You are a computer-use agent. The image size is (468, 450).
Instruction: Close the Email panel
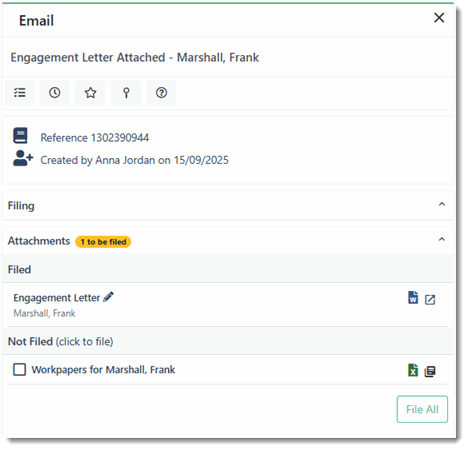(439, 18)
